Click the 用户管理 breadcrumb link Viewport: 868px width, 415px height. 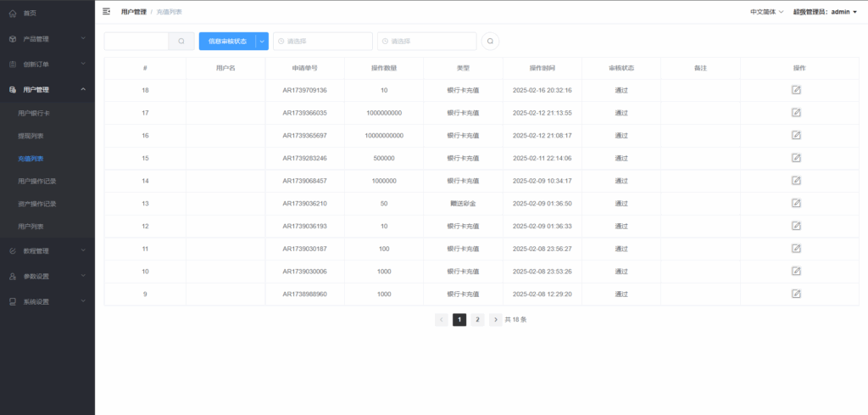coord(134,12)
